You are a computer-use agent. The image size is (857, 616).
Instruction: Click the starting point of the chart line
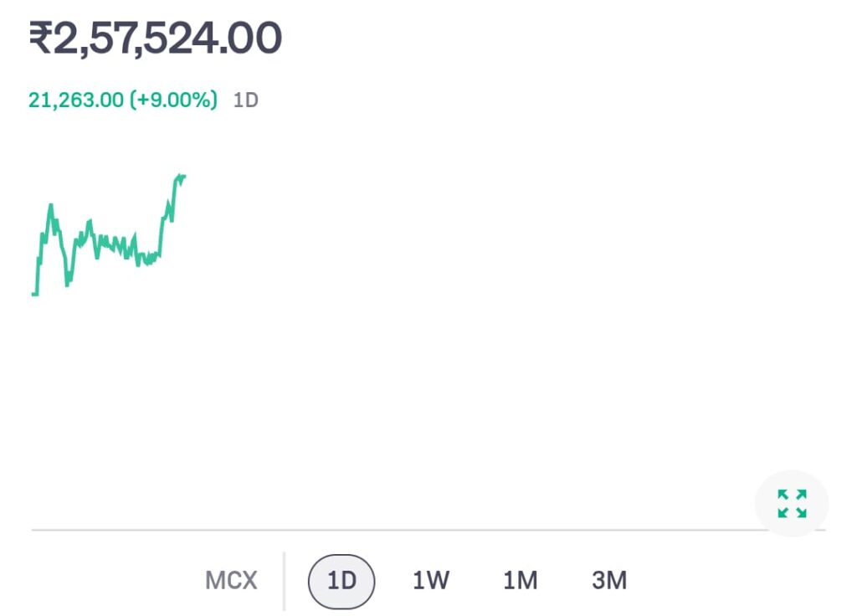point(33,294)
